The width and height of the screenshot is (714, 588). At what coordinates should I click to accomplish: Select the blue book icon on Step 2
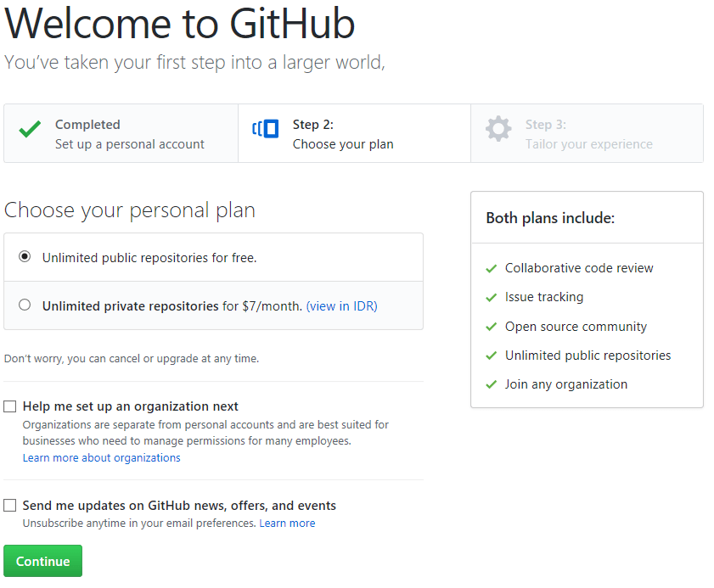[265, 129]
